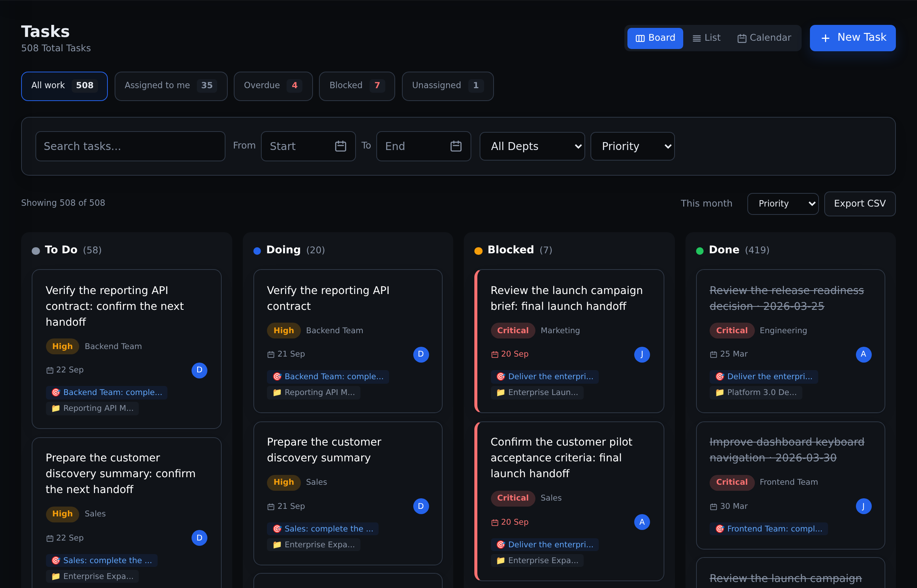Open goal tag Backend Team: comple... in To Do
Image resolution: width=917 pixels, height=588 pixels.
[107, 392]
